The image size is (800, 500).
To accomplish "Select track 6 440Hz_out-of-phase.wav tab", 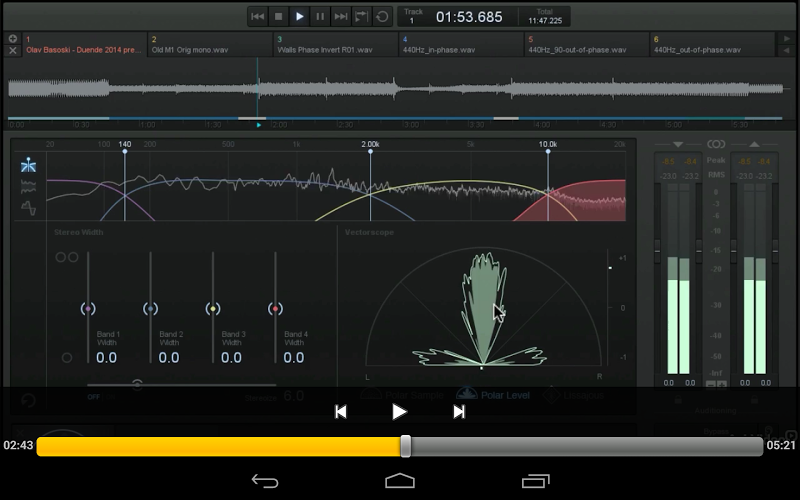I will [x=712, y=44].
